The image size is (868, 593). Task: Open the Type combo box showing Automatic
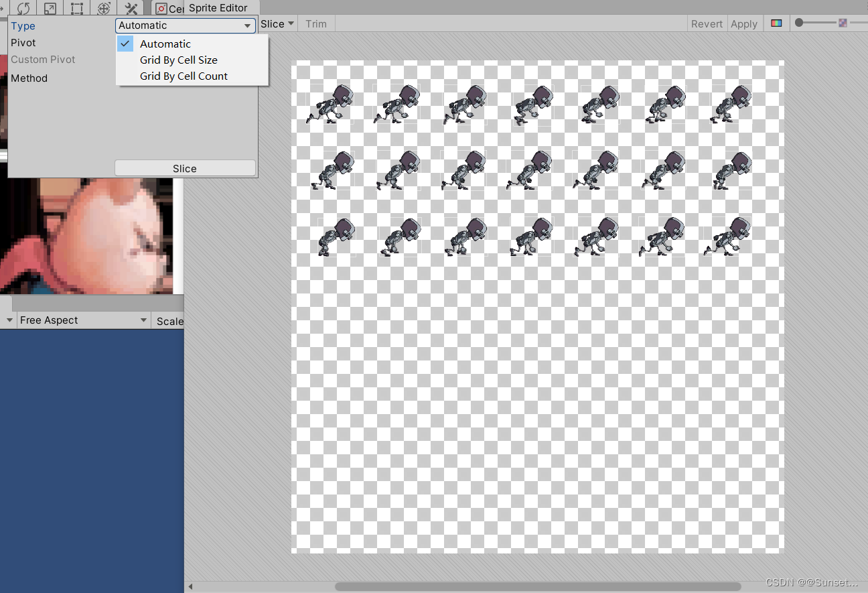186,25
